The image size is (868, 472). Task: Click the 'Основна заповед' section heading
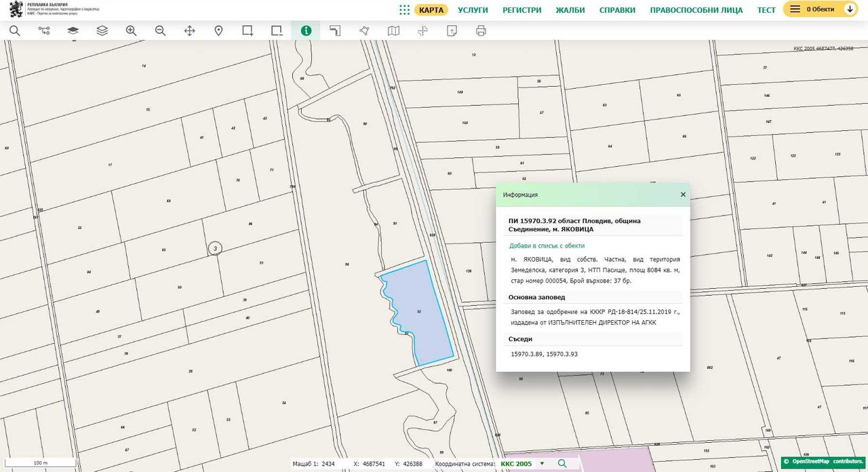pyautogui.click(x=536, y=297)
